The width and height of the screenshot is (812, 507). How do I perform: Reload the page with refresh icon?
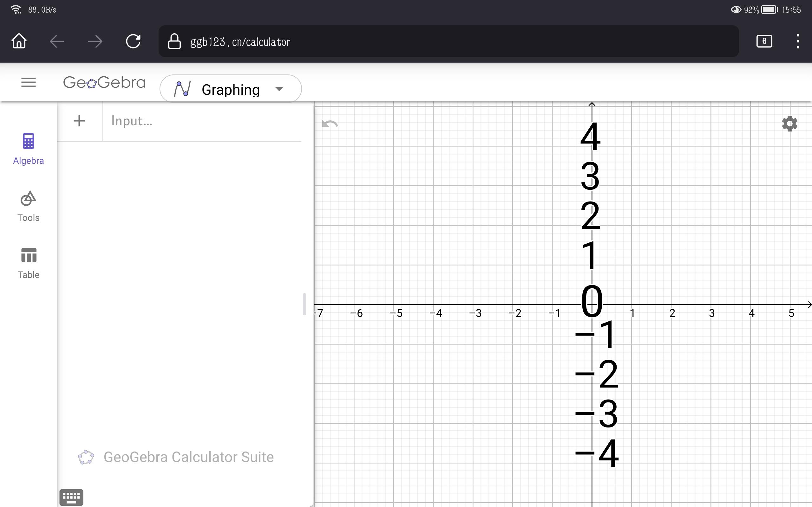133,42
